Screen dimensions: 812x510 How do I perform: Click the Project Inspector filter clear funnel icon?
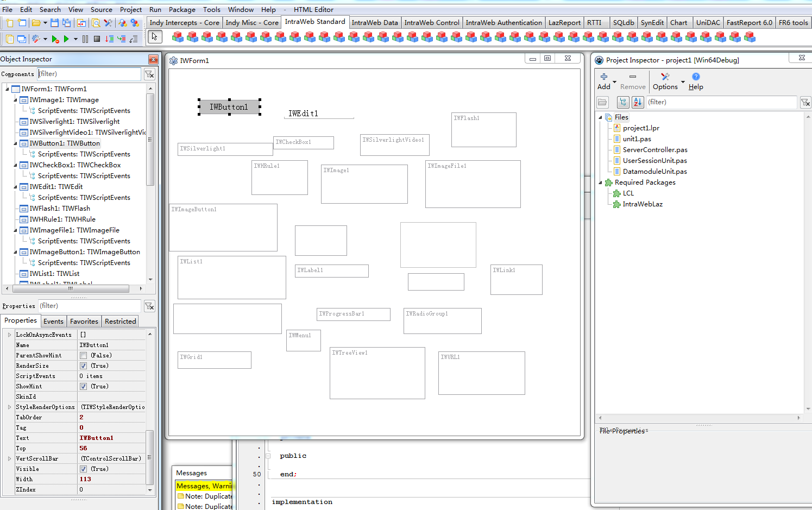point(805,102)
